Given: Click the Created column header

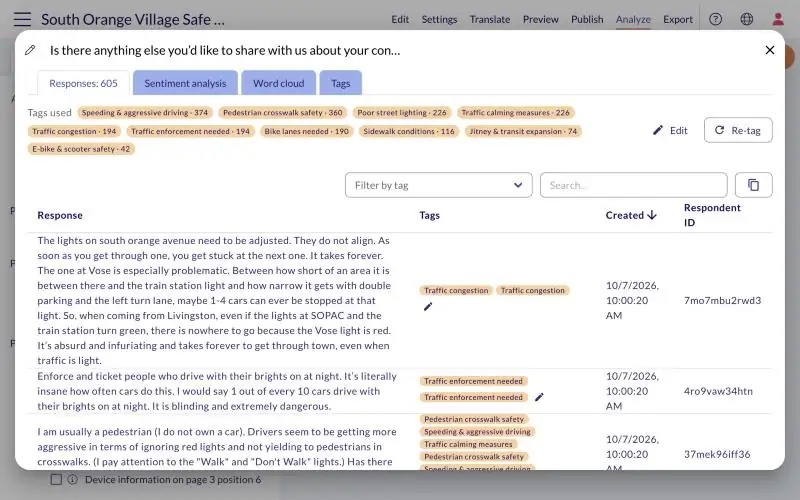Looking at the screenshot, I should pyautogui.click(x=624, y=215).
